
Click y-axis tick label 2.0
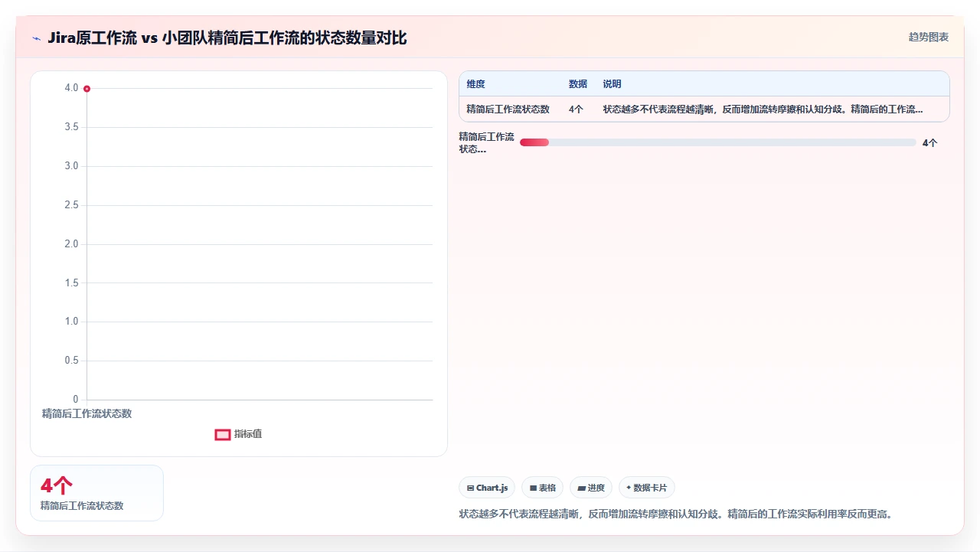click(x=71, y=244)
